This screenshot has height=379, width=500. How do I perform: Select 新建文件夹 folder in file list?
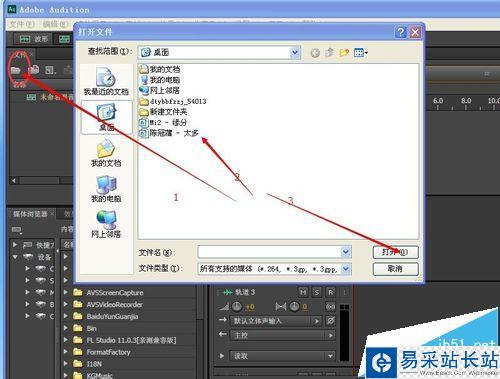point(163,112)
